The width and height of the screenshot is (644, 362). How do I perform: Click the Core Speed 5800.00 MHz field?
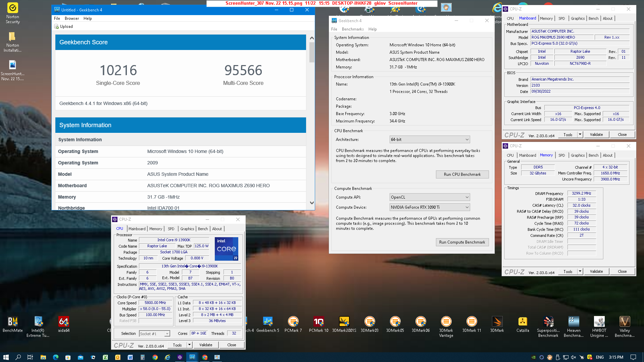pos(155,303)
